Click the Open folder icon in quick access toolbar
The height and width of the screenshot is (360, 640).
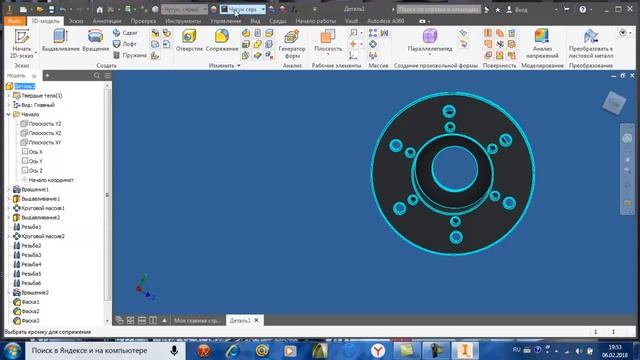40,9
